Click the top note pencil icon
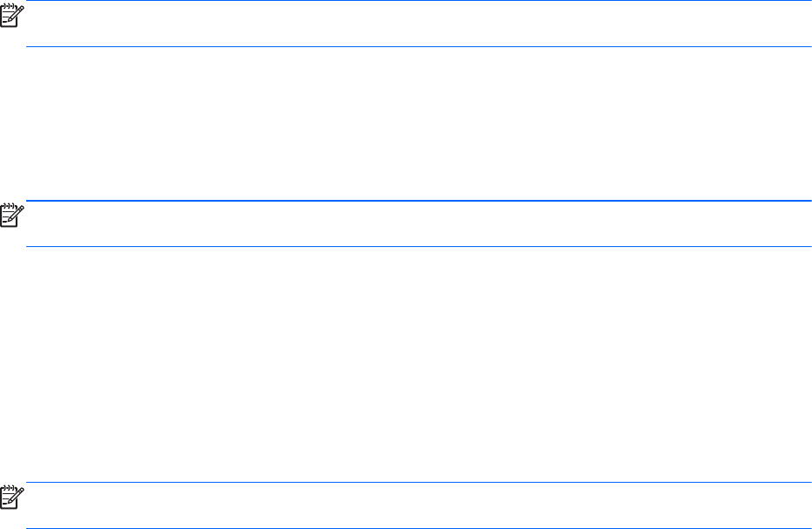Image resolution: width=812 pixels, height=529 pixels. point(10,16)
